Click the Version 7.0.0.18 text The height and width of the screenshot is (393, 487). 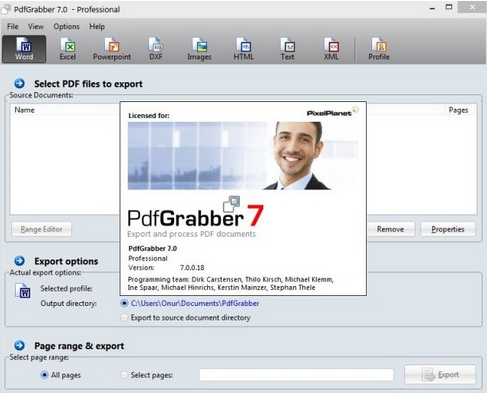click(x=166, y=268)
